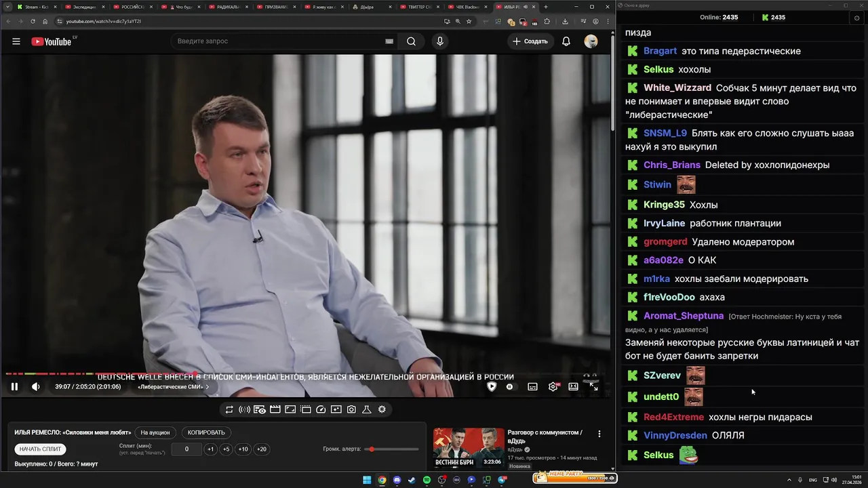The image size is (868, 488).
Task: Toggle subtitles in the video player
Action: coord(532,386)
